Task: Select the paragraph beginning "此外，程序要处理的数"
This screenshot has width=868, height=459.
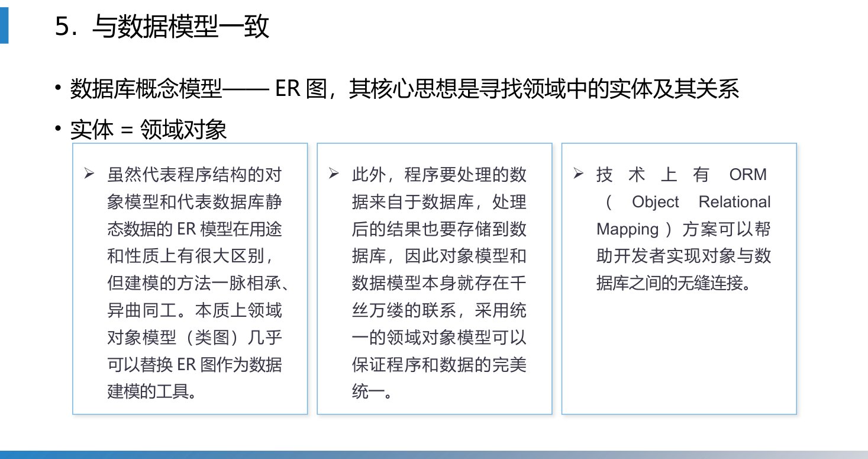Action: [439, 283]
